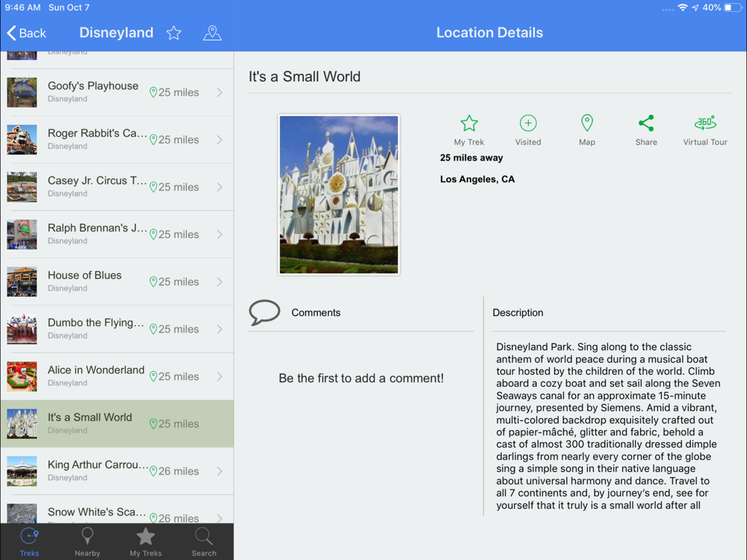The height and width of the screenshot is (560, 747).
Task: Tap the "25 miles away" distance text
Action: (471, 158)
